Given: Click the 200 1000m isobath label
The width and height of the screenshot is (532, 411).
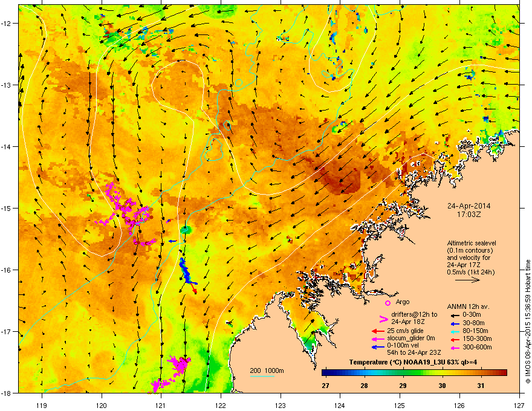Looking at the screenshot, I should point(267,371).
